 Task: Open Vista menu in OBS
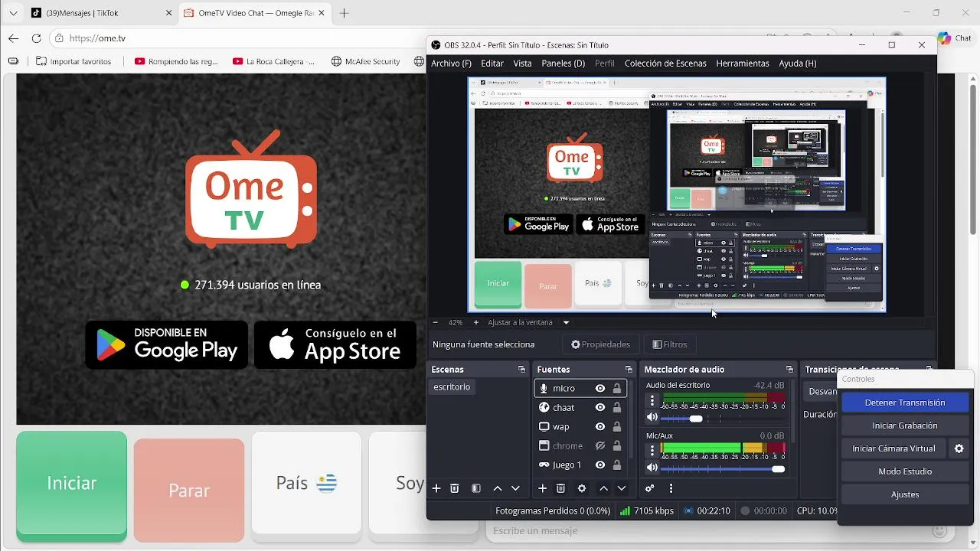522,64
